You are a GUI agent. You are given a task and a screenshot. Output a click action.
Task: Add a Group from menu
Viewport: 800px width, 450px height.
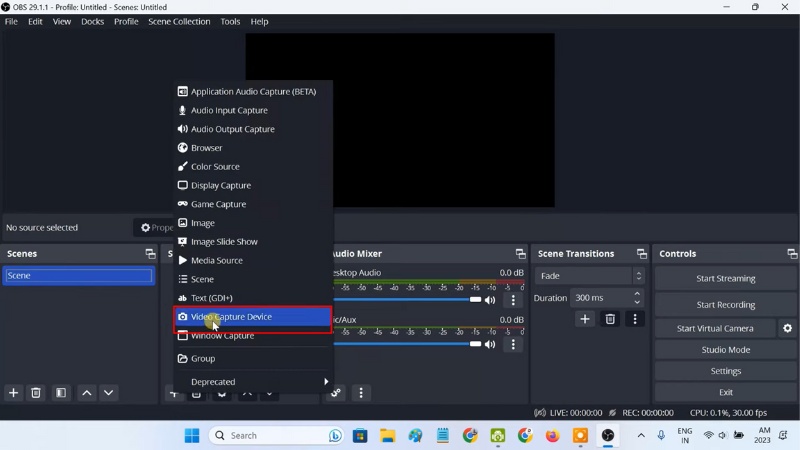tap(253, 359)
